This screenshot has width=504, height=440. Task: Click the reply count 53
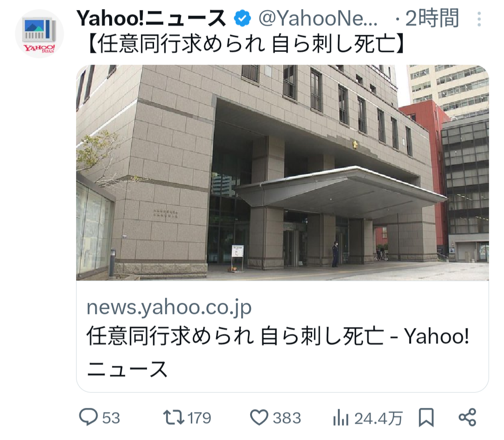[111, 418]
